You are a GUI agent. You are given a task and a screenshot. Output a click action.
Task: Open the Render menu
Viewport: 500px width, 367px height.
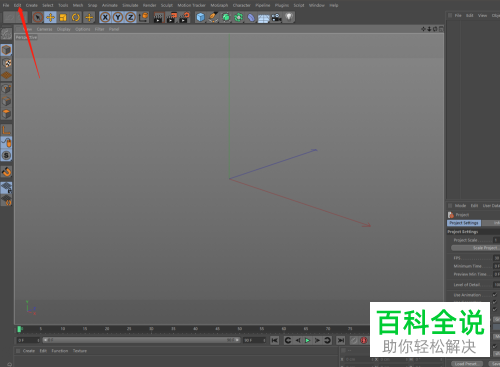point(149,5)
